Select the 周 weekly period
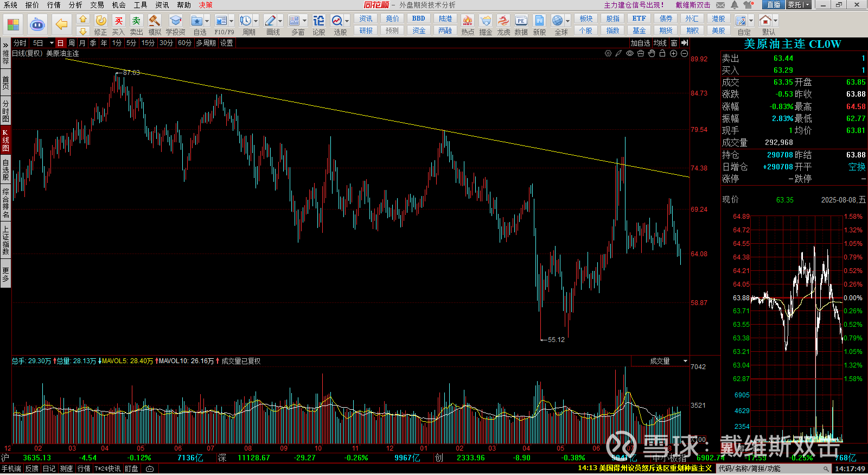 [x=72, y=43]
